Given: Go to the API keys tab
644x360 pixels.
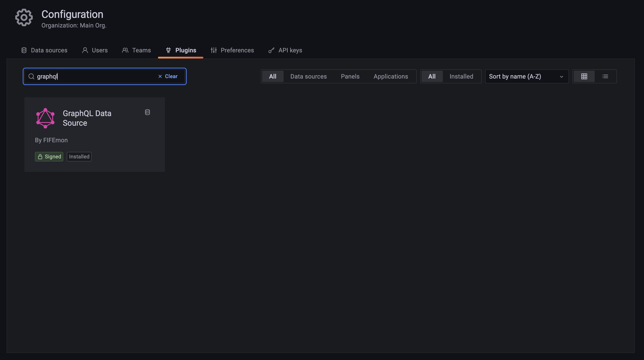Looking at the screenshot, I should 285,50.
